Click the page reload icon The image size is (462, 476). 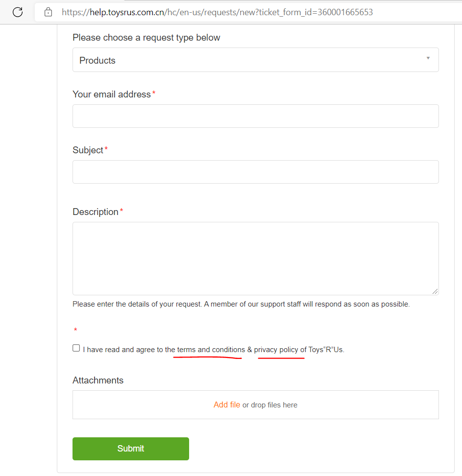[18, 12]
